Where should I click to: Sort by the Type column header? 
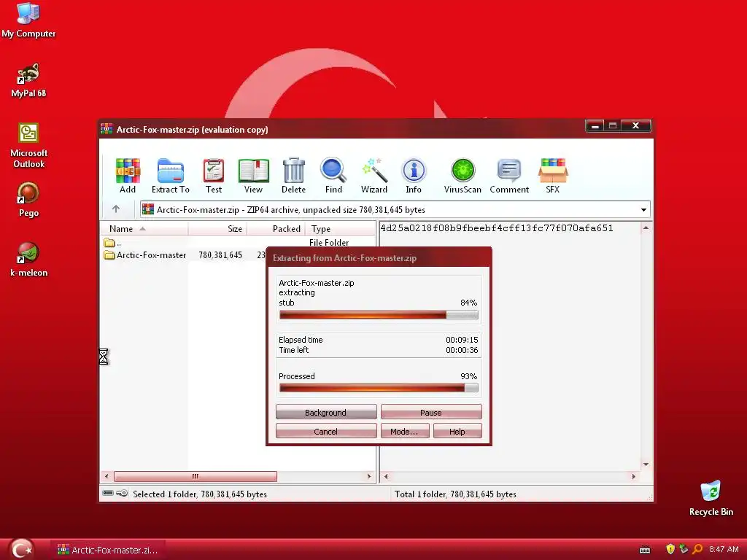point(340,228)
